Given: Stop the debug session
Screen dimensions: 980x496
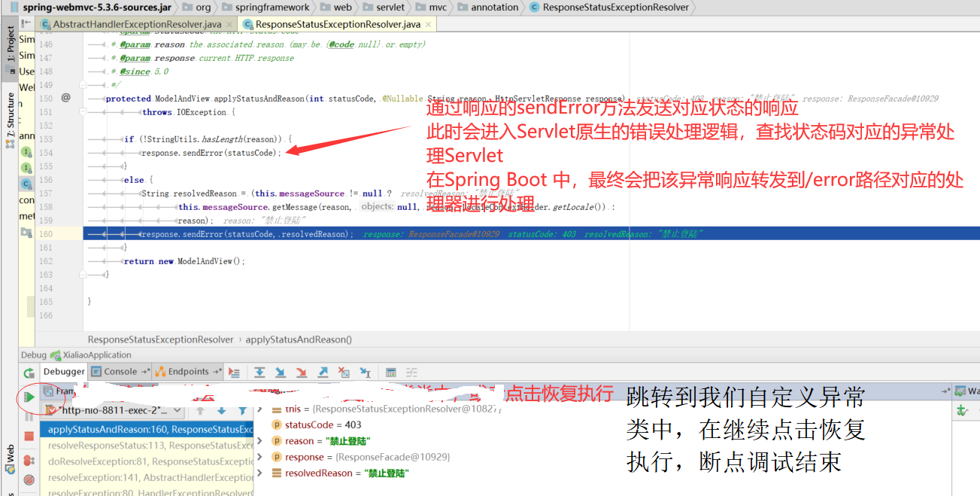Looking at the screenshot, I should click(29, 437).
